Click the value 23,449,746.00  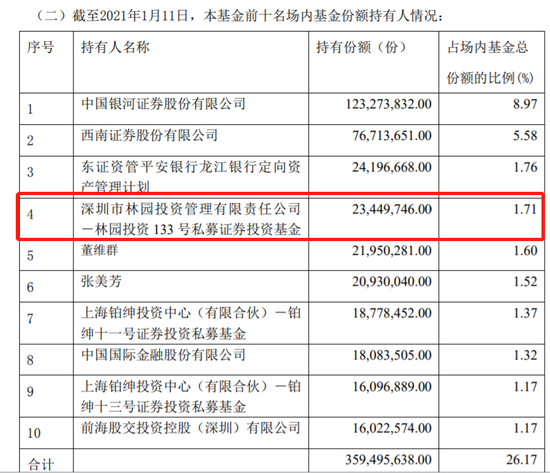coord(392,209)
